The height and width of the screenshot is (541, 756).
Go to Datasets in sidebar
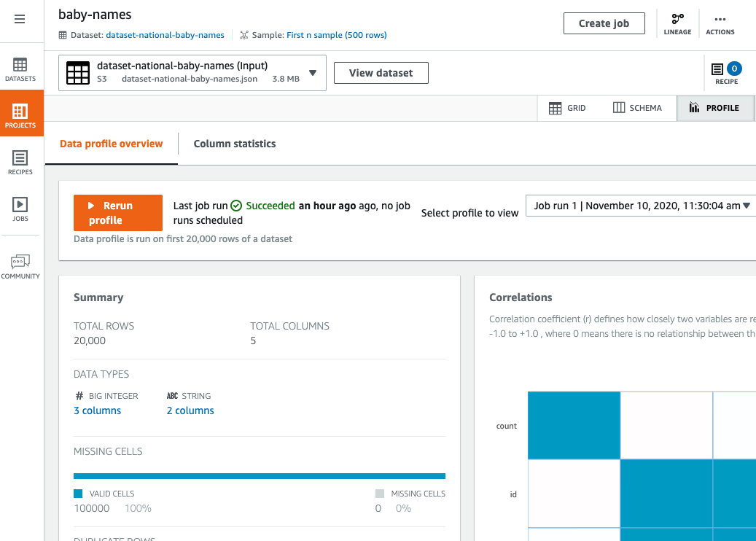[20, 69]
